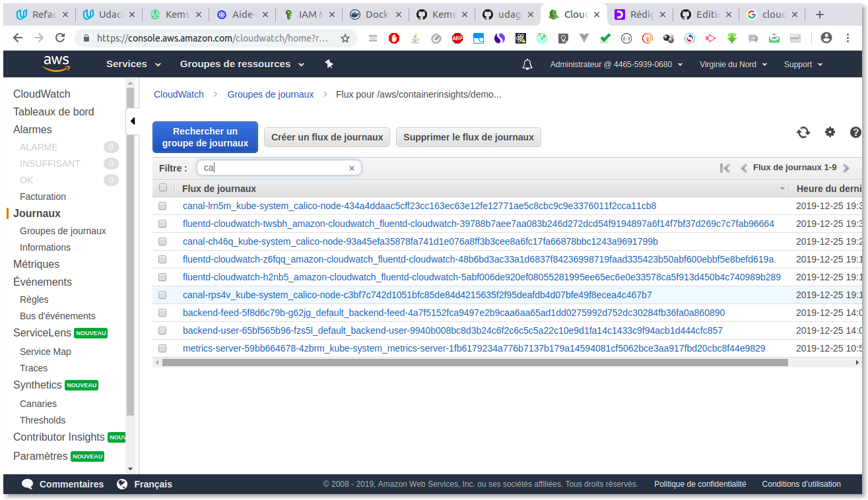This screenshot has width=868, height=500.
Task: Open Métriques in the sidebar
Action: click(x=36, y=264)
